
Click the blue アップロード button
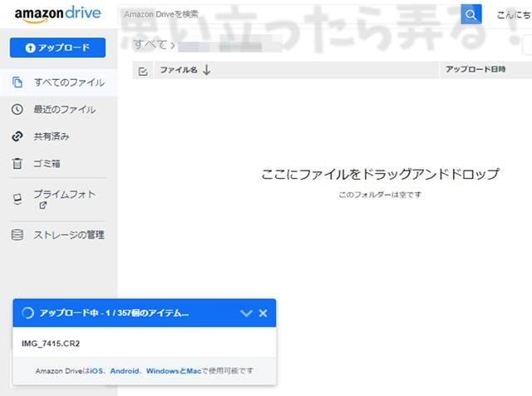click(x=57, y=47)
